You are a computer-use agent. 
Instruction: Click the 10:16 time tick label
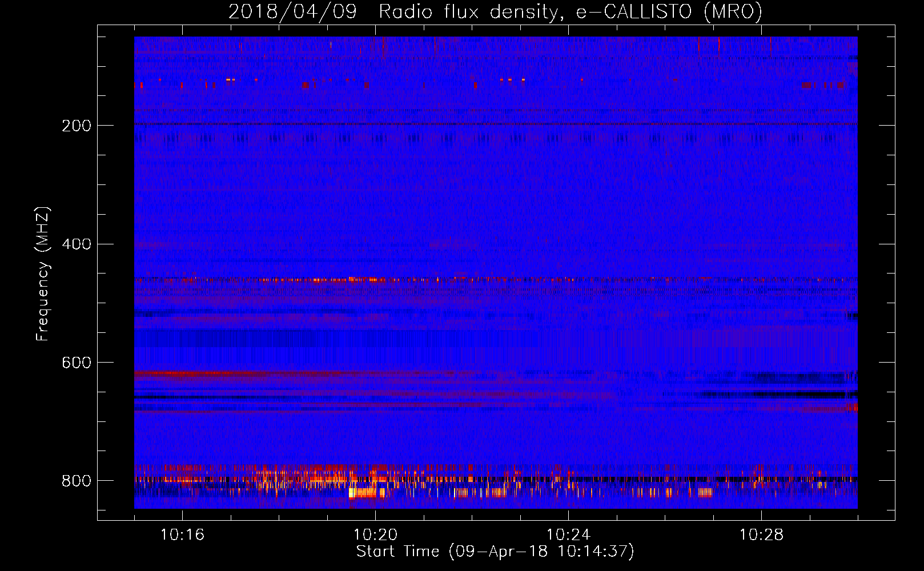pos(182,535)
